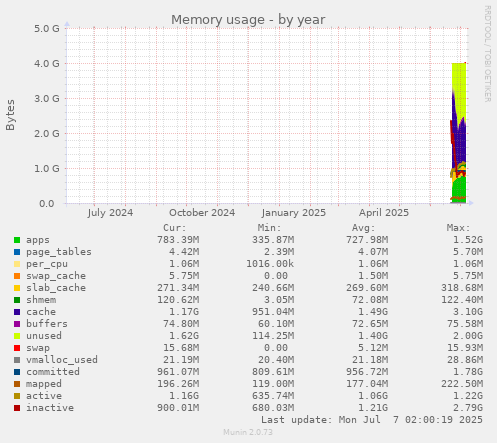Click the 'Bytes' y-axis label
Screen dimensions: 497x443
[x=10, y=115]
